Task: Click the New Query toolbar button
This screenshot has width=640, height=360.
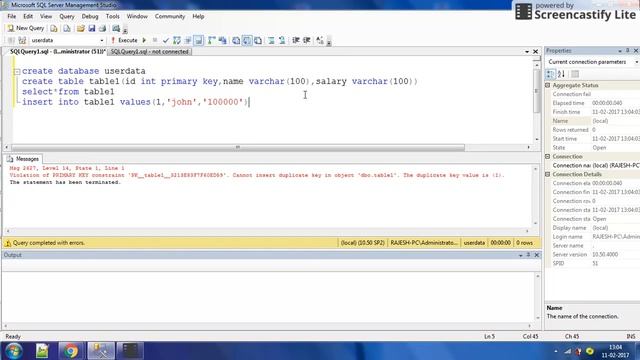Action: (x=25, y=28)
